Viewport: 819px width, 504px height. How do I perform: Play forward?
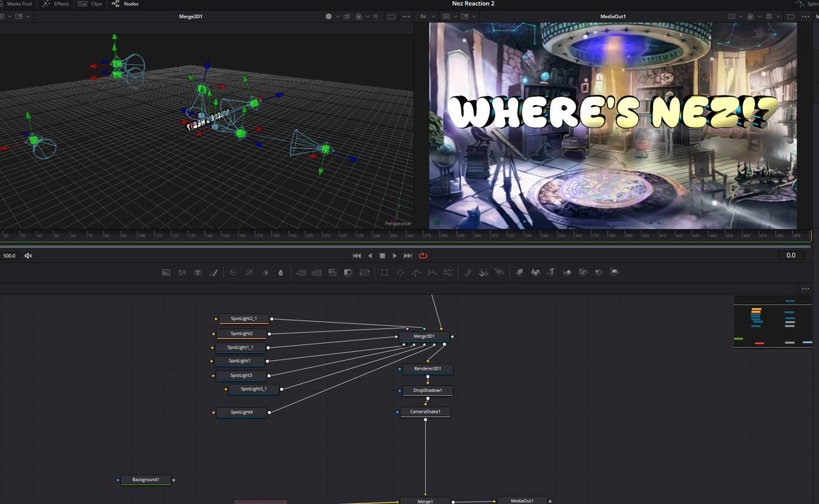click(x=394, y=256)
